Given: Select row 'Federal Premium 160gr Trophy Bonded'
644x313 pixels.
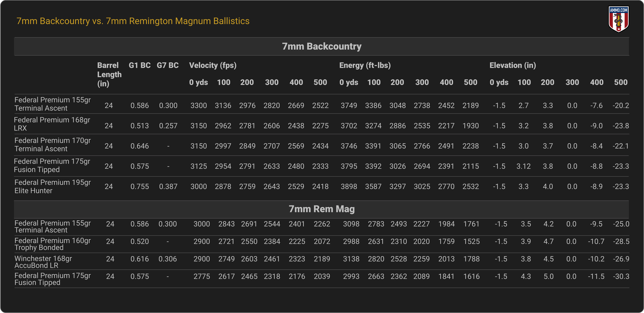Looking at the screenshot, I should tap(322, 244).
